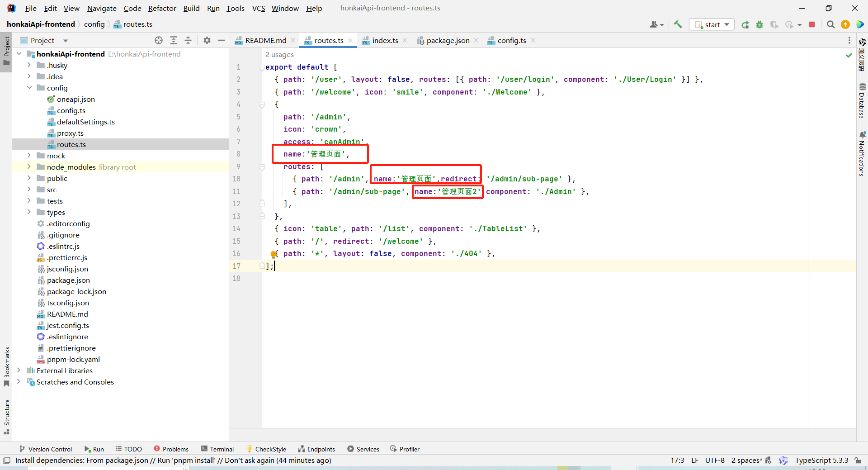Click Expand All in Project panel

pos(174,40)
